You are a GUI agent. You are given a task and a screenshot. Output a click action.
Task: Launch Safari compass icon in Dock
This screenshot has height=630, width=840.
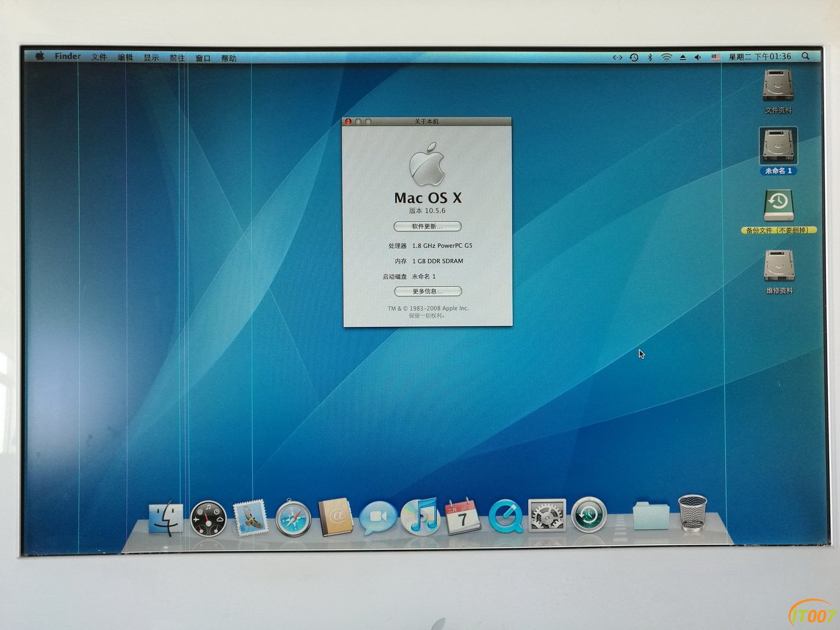[x=293, y=518]
